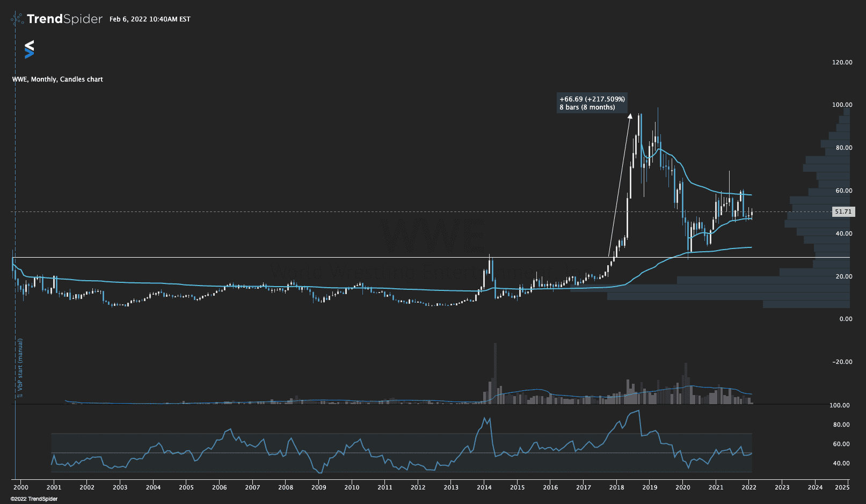Expand the '+66.69 (+217.509%)' measurement callout
Viewport: 866px width, 504px height.
[592, 103]
